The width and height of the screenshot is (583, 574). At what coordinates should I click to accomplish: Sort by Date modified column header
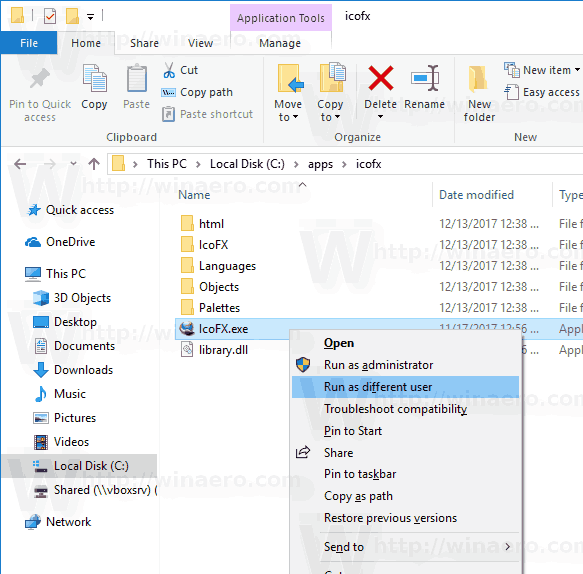(x=492, y=194)
